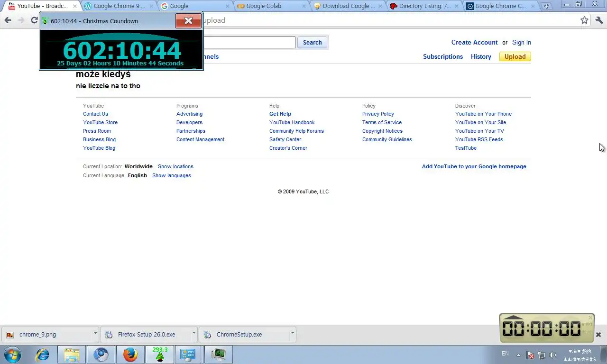Click the EN language indicator
Screen dimensions: 607x364
505,354
